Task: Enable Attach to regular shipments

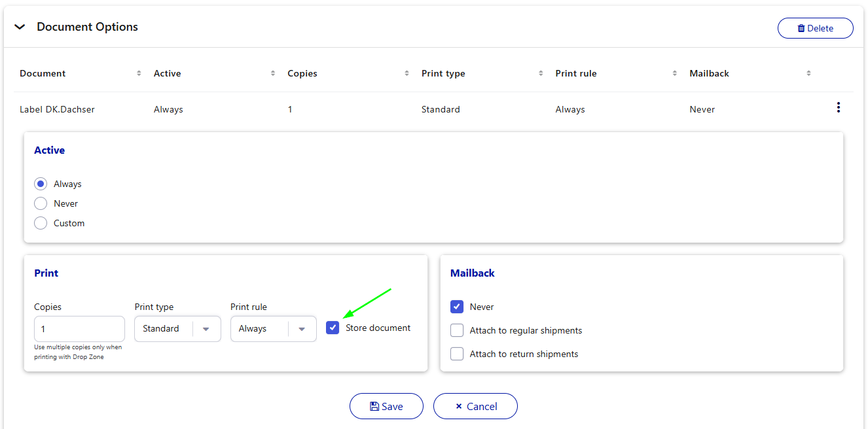Action: tap(457, 330)
